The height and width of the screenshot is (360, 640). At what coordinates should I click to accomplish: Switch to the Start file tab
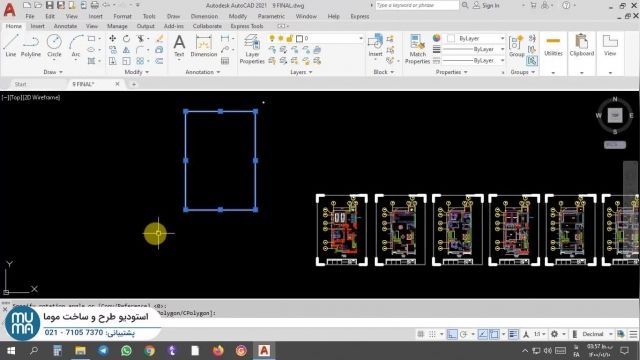(20, 84)
